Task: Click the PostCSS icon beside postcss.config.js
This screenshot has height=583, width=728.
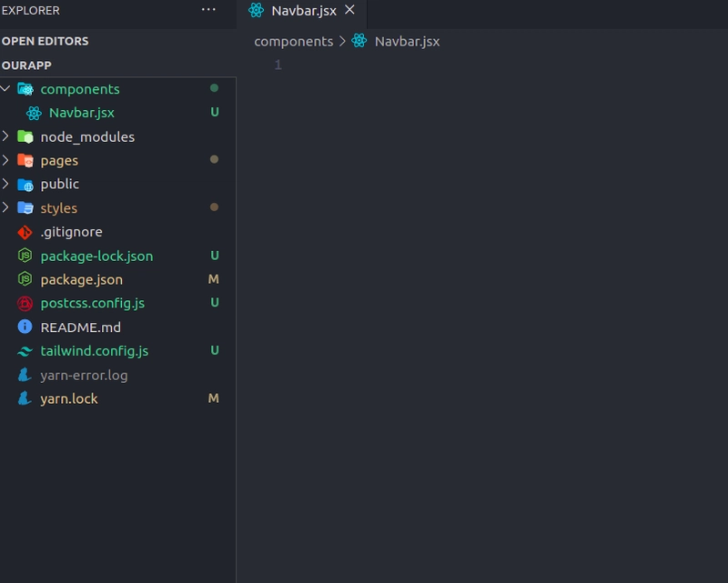Action: click(x=25, y=304)
